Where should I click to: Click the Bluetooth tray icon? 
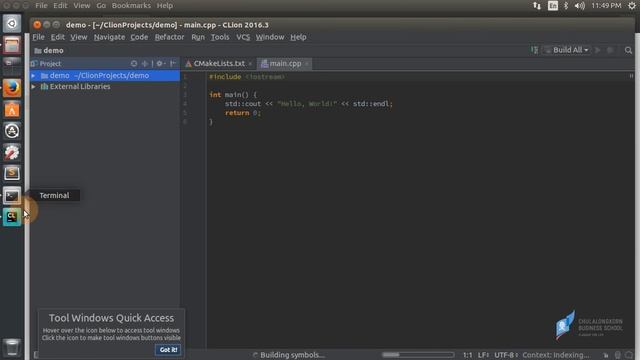(x=566, y=6)
